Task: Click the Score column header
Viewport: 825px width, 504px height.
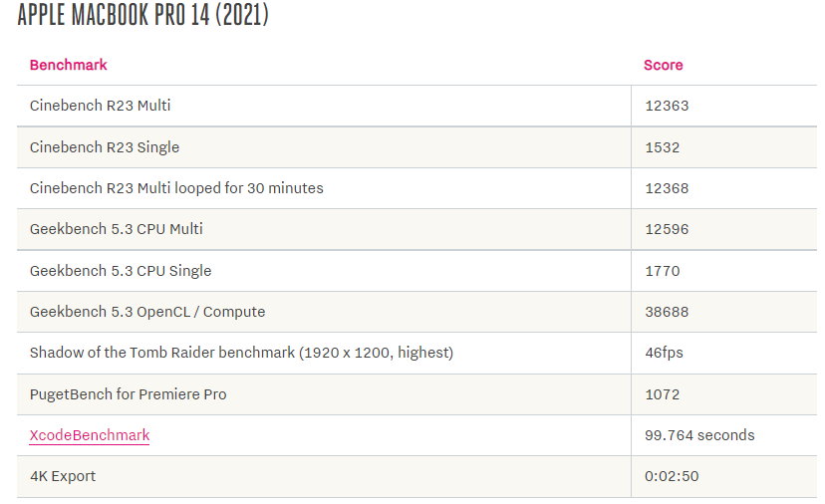Action: 663,65
